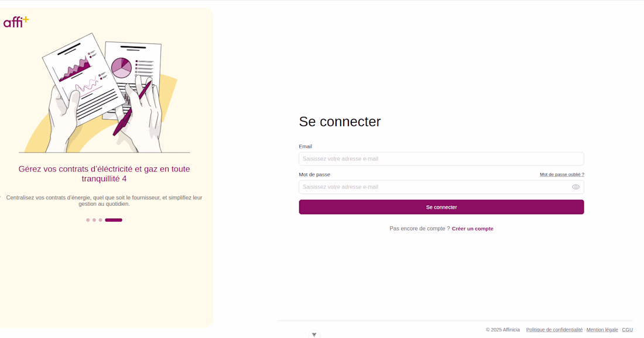Click the slide title about contrats d'électricité
Viewport: 644px width, 338px height.
coord(104,174)
